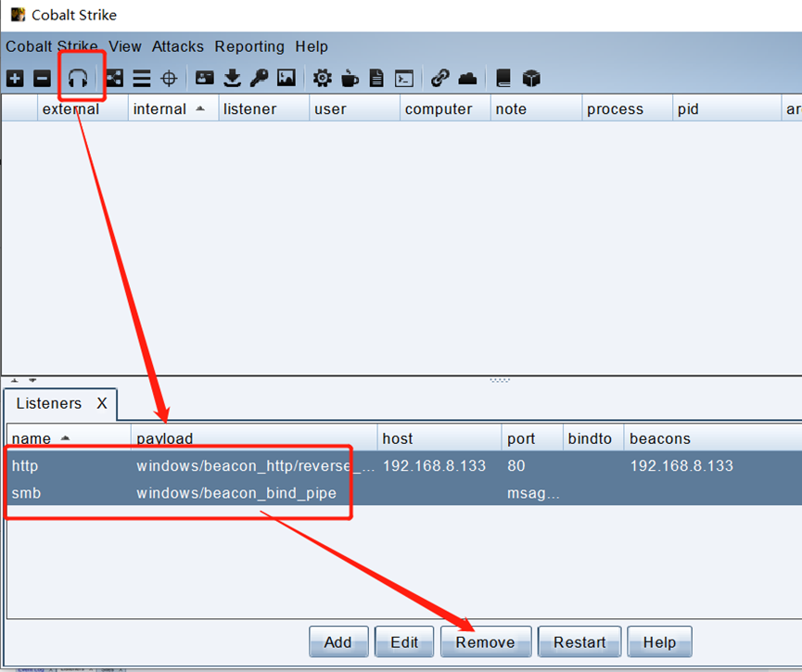
Task: Show Target Table via crosshair icon
Action: (169, 78)
